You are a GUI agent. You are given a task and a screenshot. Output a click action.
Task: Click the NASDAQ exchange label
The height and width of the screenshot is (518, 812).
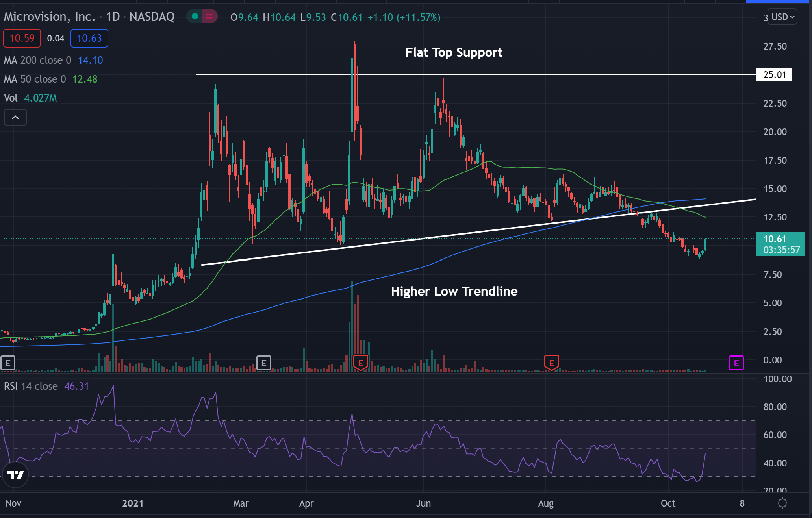(x=152, y=17)
